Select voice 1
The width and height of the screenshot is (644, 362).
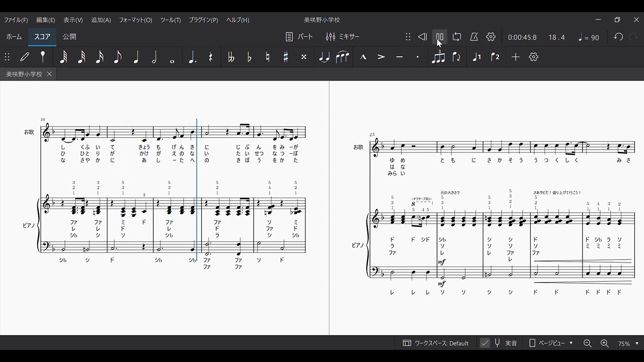pos(476,57)
